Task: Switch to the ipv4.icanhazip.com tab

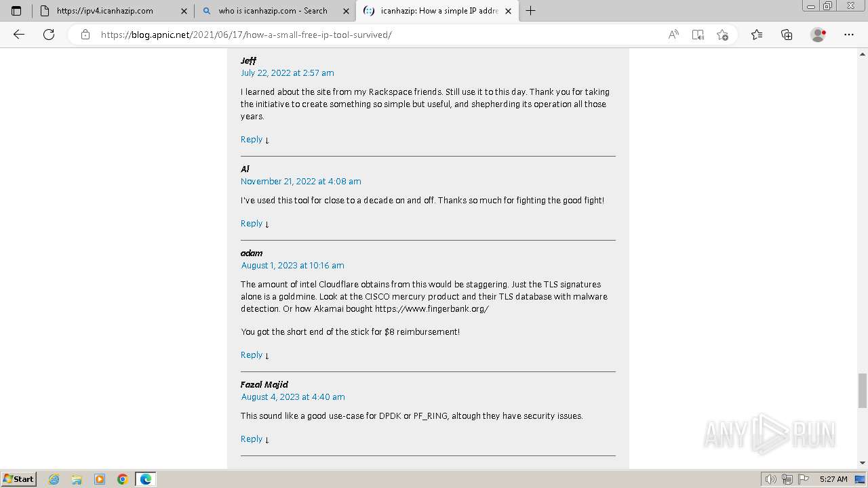Action: [x=113, y=11]
